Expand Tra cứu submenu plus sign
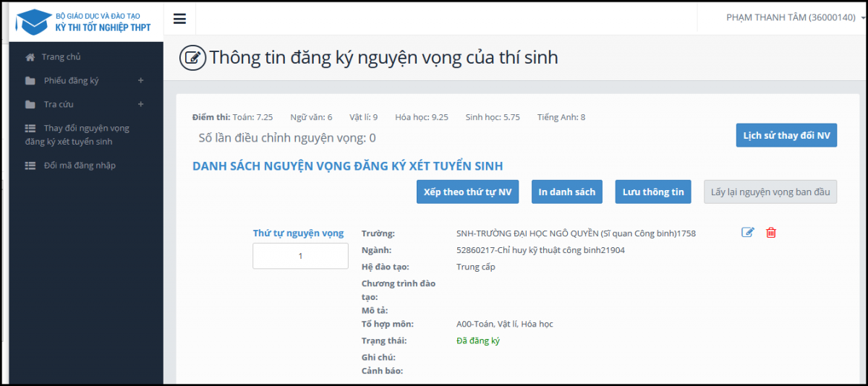 point(141,104)
